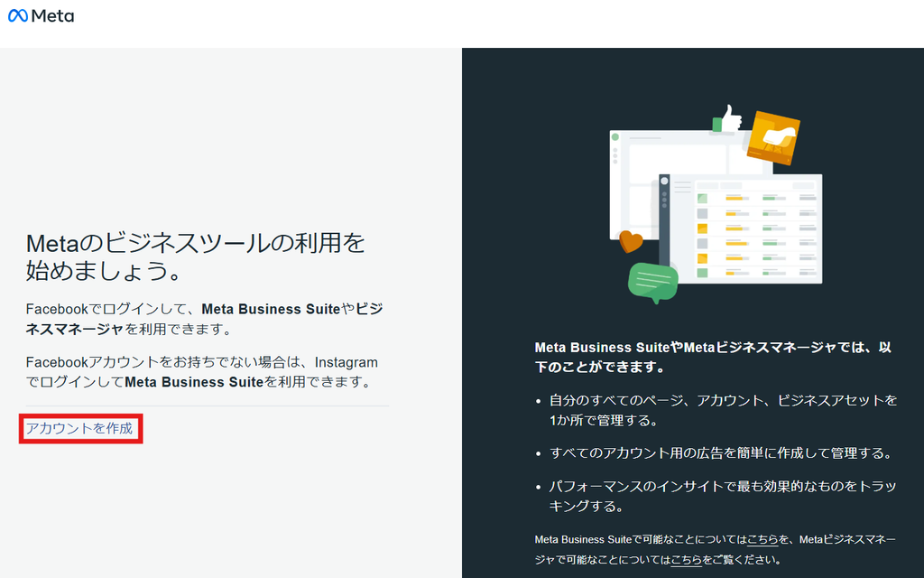Click the paragraph starting Facebookアカウントをお持ちでない場合は
The width and height of the screenshot is (924, 578).
click(202, 372)
